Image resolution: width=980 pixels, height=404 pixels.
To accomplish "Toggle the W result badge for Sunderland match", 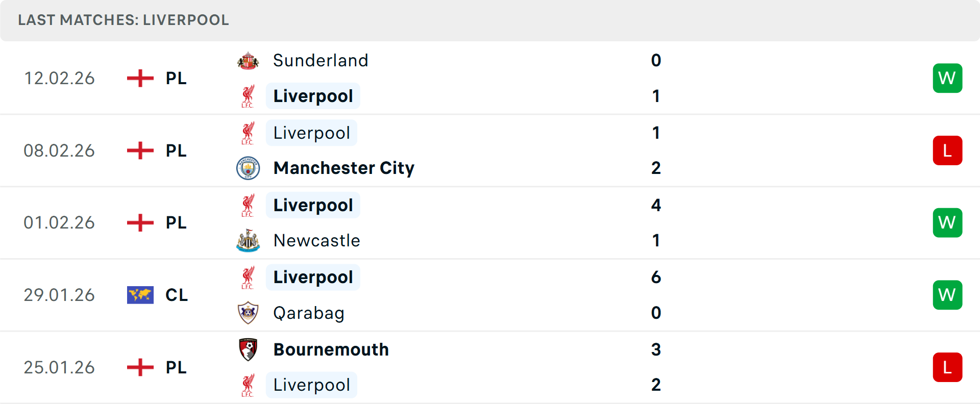I will point(948,78).
